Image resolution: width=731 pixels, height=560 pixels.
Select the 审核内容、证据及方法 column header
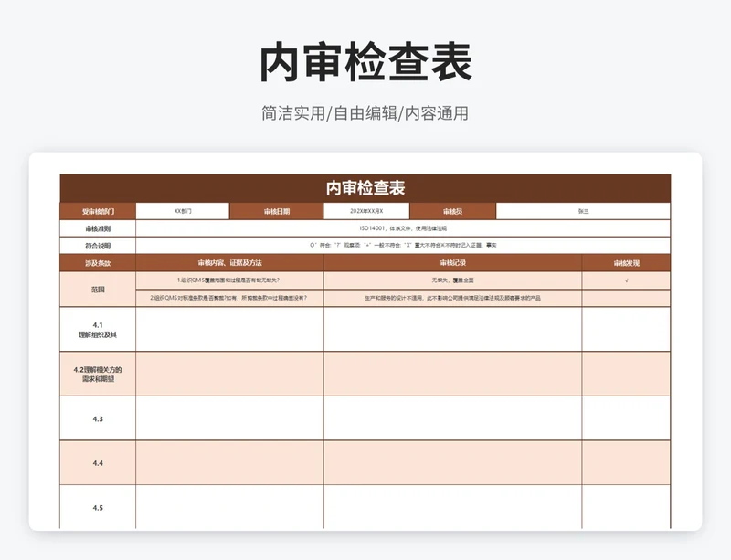click(x=229, y=263)
